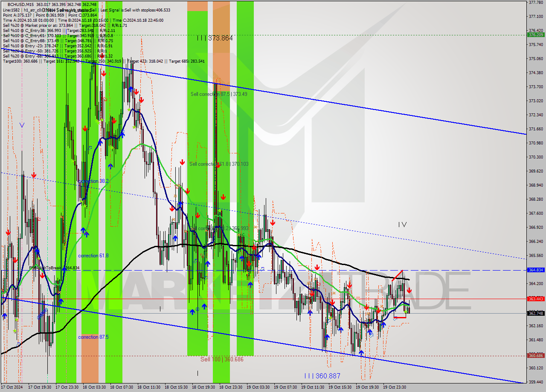The width and height of the screenshot is (546, 392).
Task: Select 'Sell correction 61.8 | 370.103' label
Action: point(219,164)
